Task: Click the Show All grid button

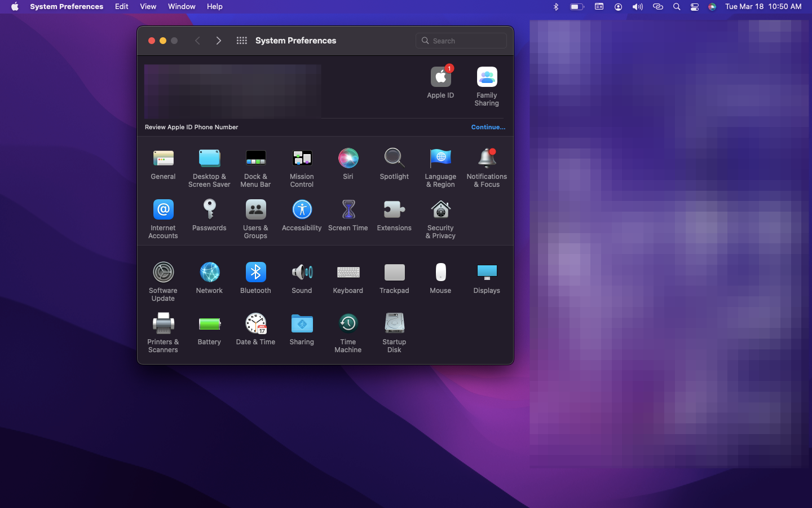Action: point(242,41)
